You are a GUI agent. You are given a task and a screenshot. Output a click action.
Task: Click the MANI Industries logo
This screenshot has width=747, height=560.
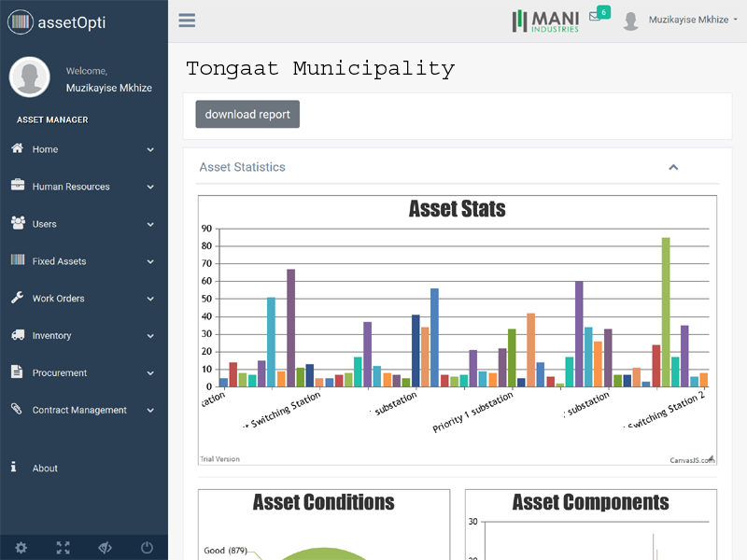tap(546, 21)
